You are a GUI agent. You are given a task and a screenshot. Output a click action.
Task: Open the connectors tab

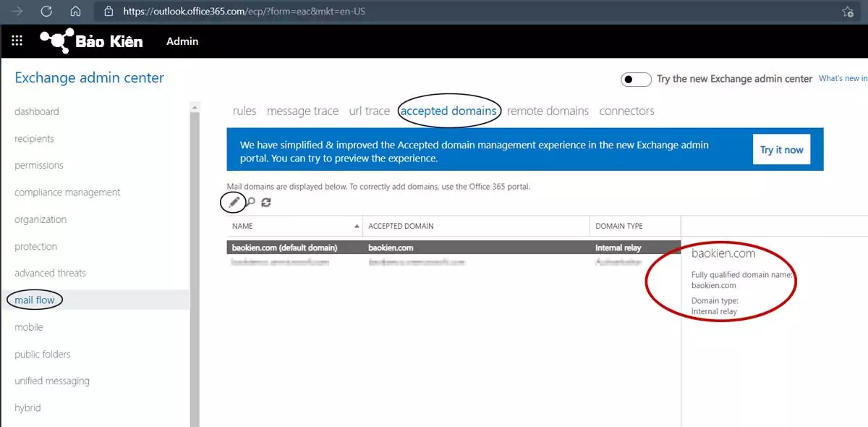[626, 111]
